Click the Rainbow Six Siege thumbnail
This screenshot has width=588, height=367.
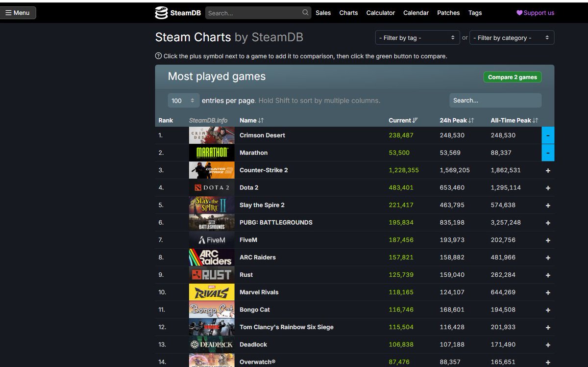(x=212, y=327)
